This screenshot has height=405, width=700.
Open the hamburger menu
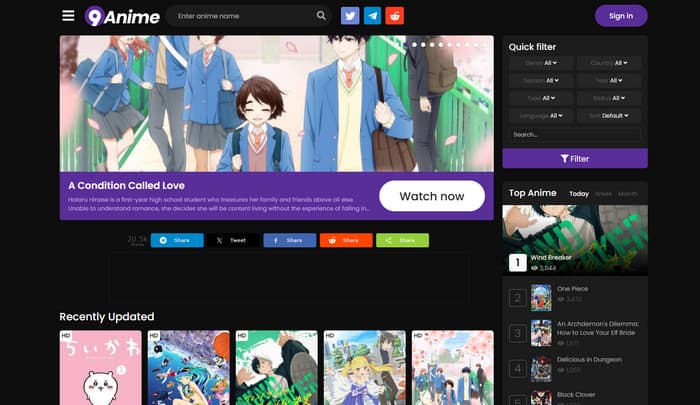click(68, 16)
